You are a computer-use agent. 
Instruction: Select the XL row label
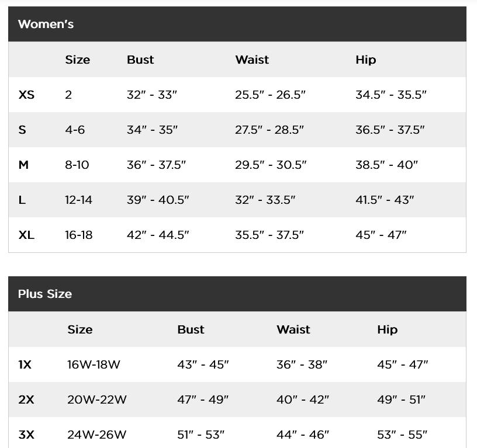[x=26, y=235]
